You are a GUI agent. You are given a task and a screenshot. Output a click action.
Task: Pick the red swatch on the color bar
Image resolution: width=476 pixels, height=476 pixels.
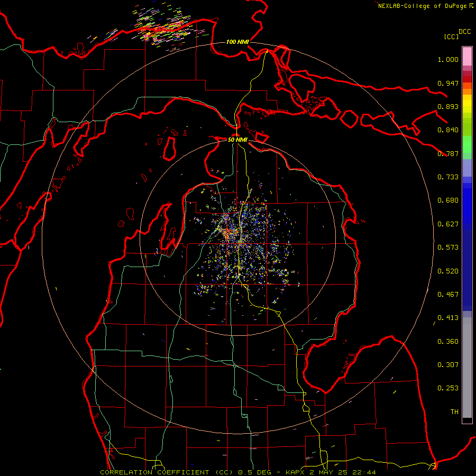(467, 79)
